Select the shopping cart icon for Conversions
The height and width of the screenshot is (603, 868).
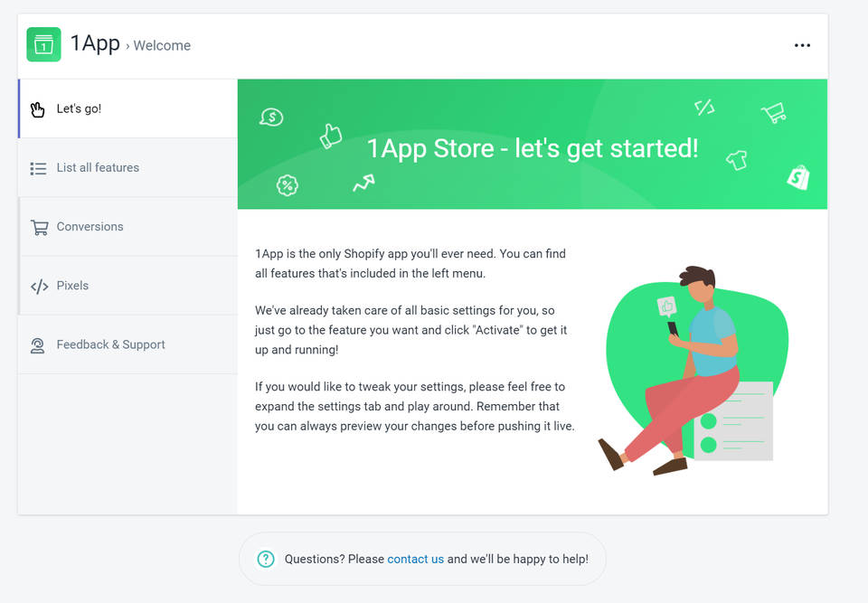[38, 226]
